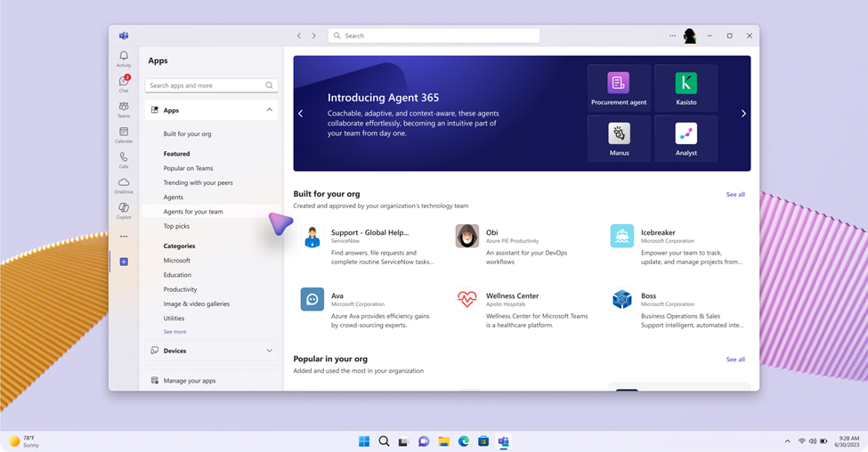The width and height of the screenshot is (868, 452).
Task: Click See more under Categories
Action: (x=174, y=331)
